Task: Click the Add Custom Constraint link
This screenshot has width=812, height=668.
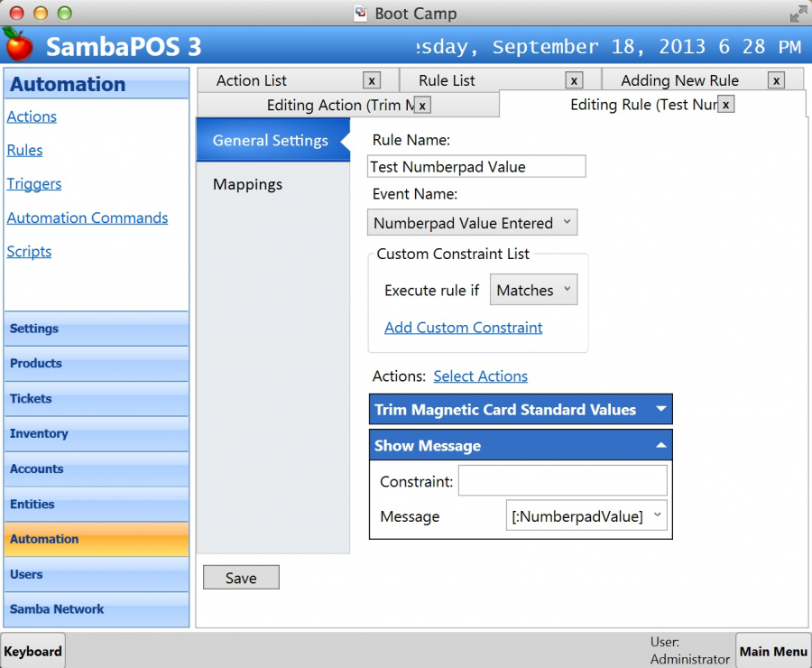Action: click(x=463, y=328)
